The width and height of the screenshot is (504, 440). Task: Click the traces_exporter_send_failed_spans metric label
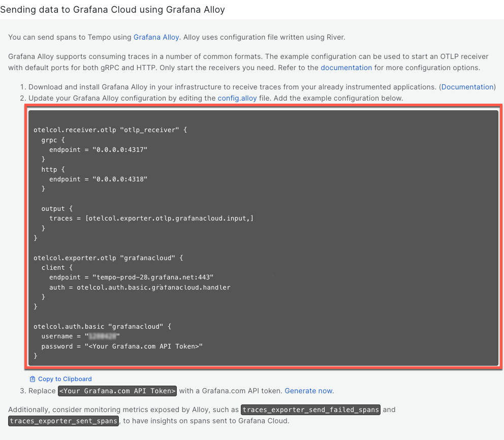click(310, 410)
